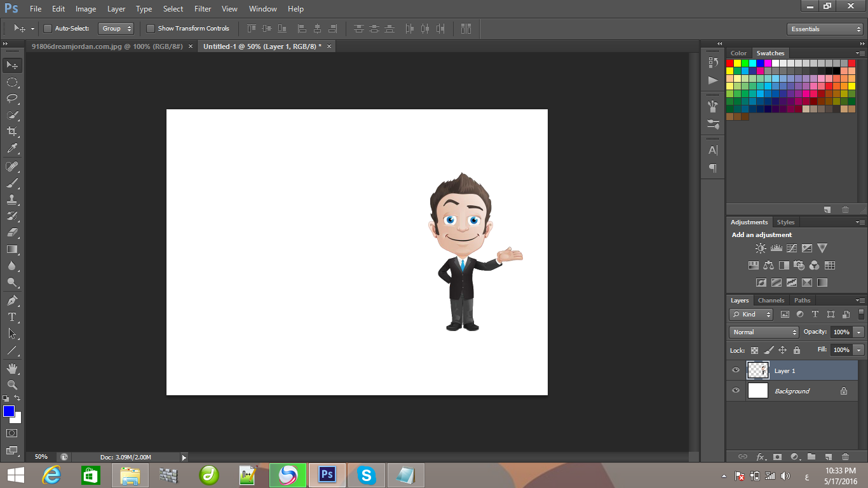Select the Eyedropper tool
This screenshot has height=488, width=868.
pyautogui.click(x=11, y=149)
